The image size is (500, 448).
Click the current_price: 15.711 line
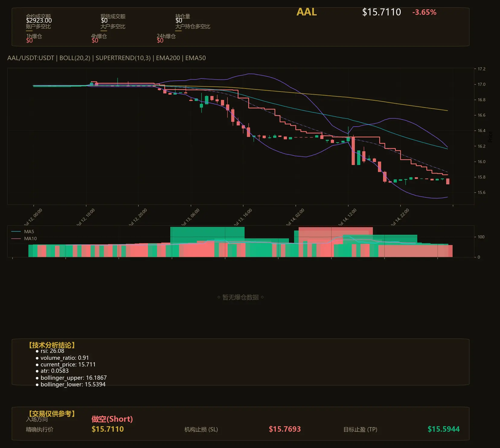pos(66,365)
